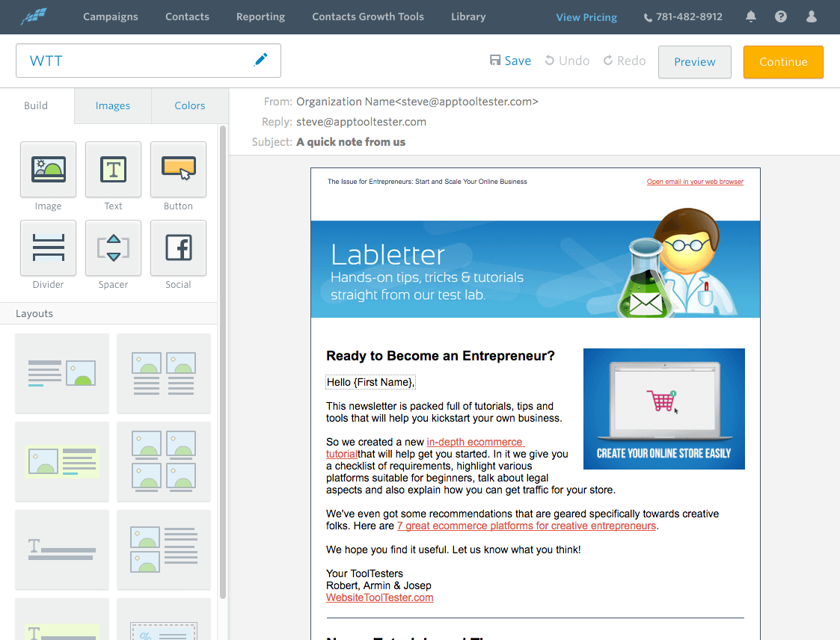Open the Campaigns menu
840x640 pixels.
(x=111, y=16)
